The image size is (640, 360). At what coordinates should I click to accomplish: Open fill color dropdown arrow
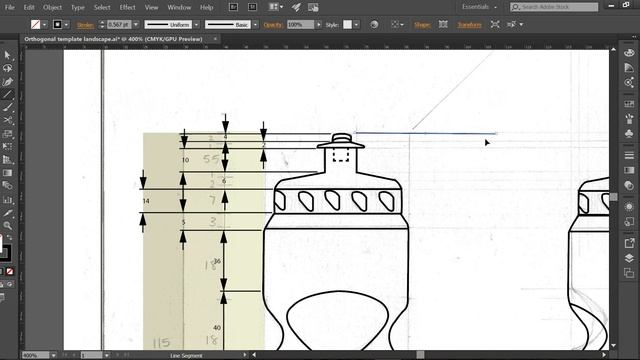tap(44, 24)
